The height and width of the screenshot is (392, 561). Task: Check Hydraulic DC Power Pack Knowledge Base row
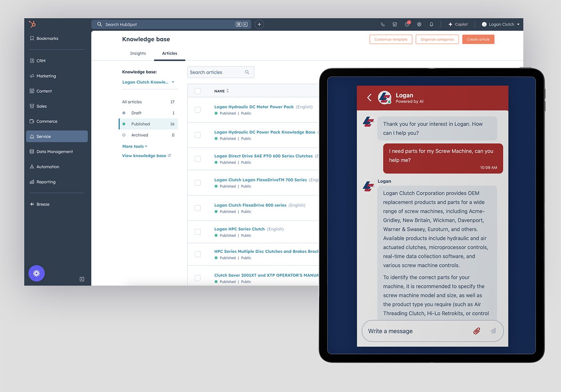click(x=198, y=135)
